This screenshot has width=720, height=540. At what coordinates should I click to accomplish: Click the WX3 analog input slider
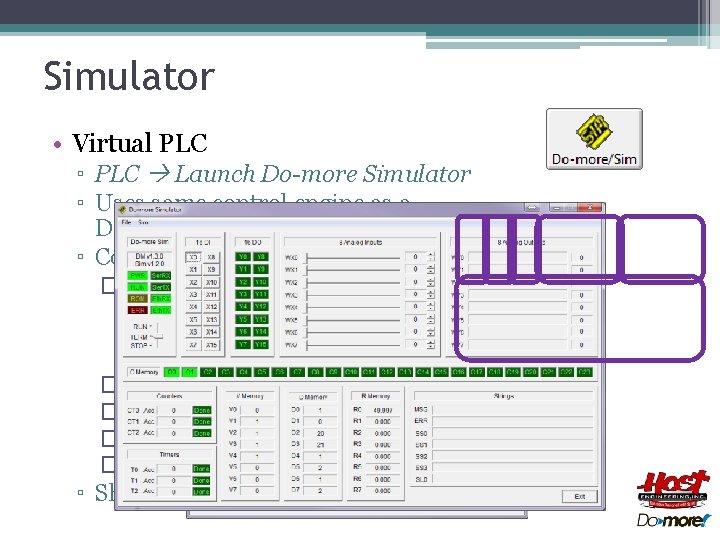(353, 295)
